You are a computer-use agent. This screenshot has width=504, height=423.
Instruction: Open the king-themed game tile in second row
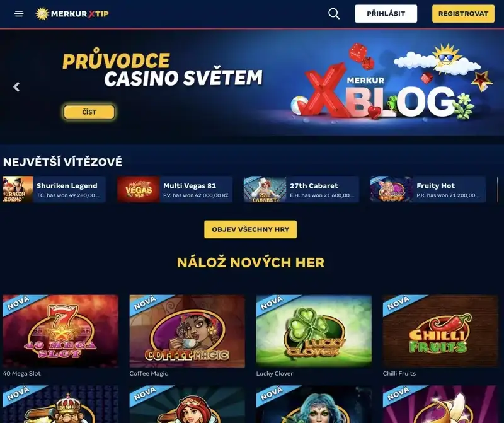(60, 404)
